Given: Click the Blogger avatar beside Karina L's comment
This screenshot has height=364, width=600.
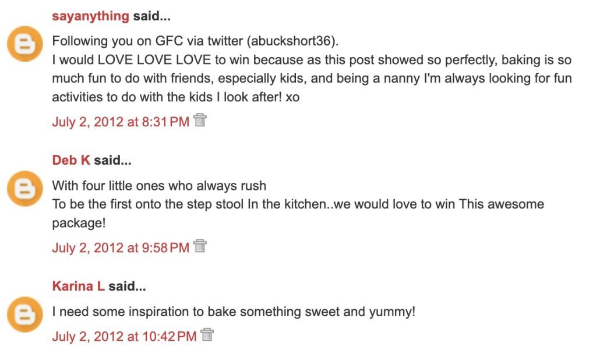Looking at the screenshot, I should 25,314.
